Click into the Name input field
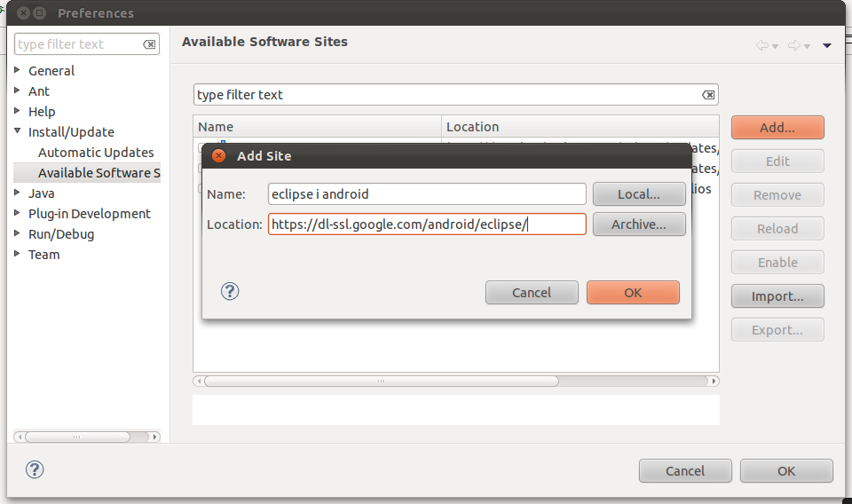Viewport: 852px width, 504px height. click(x=427, y=194)
